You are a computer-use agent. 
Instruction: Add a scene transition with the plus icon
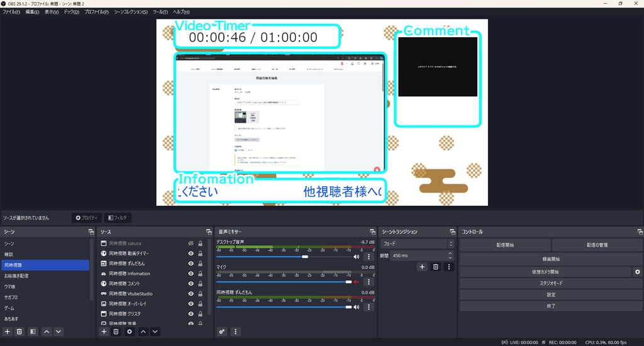(x=422, y=267)
